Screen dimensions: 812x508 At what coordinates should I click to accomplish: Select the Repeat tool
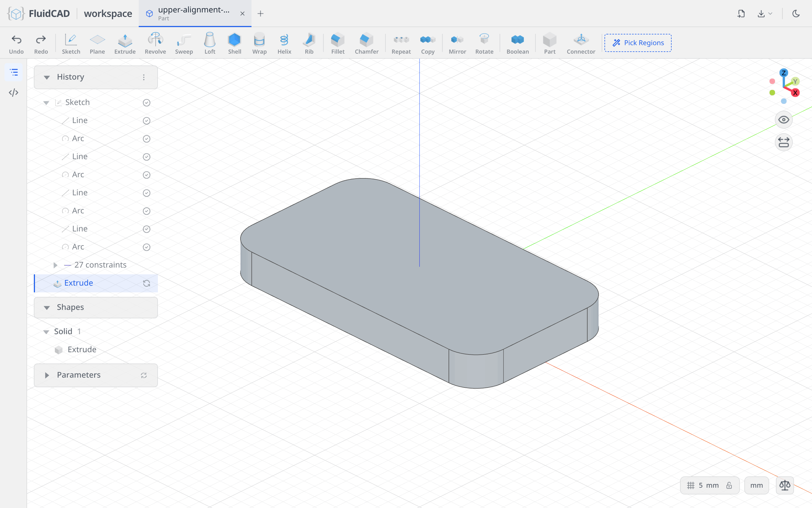click(x=401, y=43)
